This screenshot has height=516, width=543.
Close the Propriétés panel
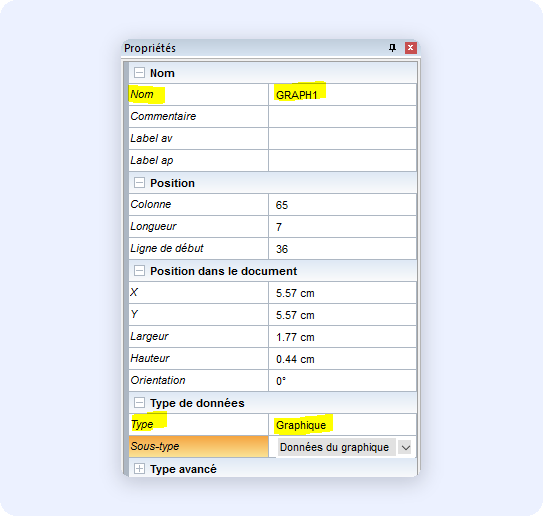click(x=410, y=48)
